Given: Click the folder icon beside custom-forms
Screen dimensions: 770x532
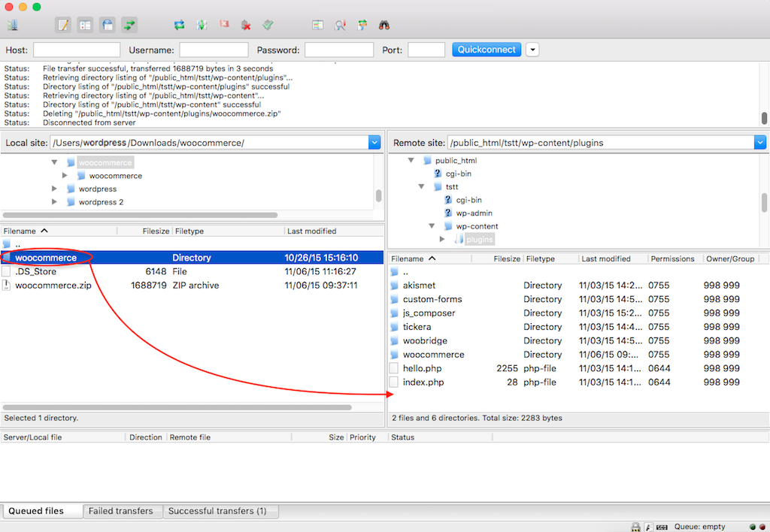Looking at the screenshot, I should (x=394, y=299).
